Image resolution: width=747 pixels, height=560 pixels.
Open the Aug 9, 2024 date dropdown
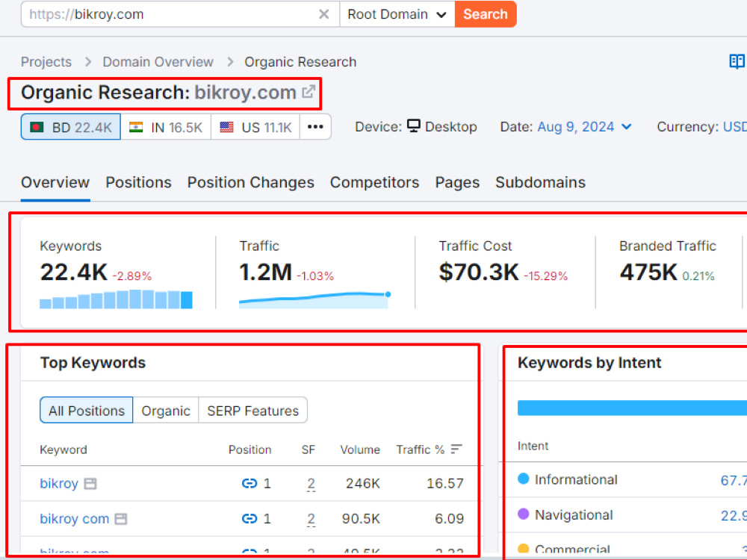point(585,127)
